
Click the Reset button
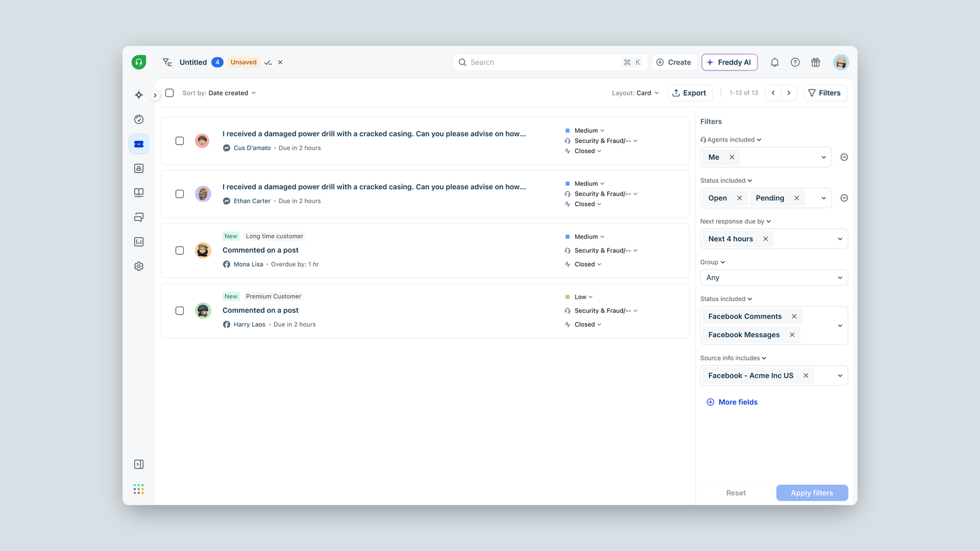[x=736, y=493]
